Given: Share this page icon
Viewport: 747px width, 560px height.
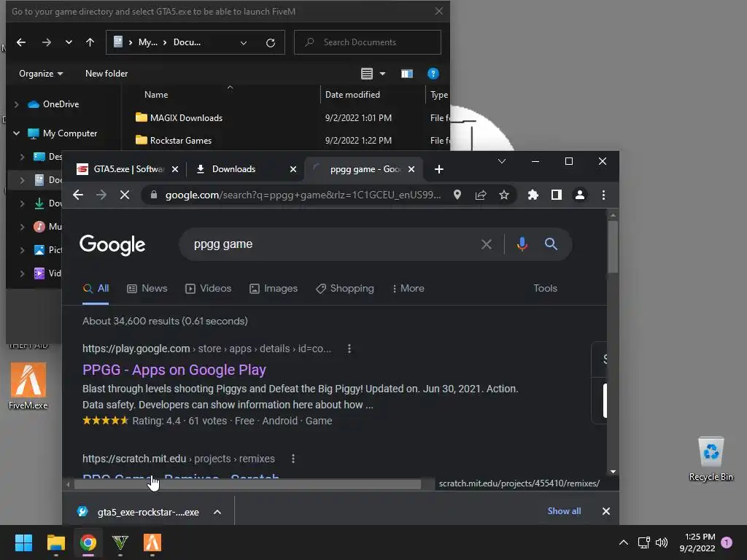Looking at the screenshot, I should (x=481, y=195).
